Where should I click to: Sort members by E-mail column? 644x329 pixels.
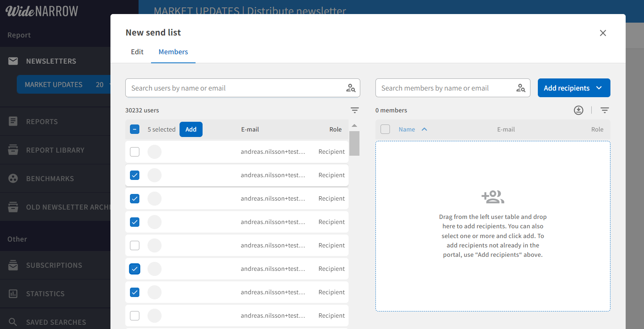point(506,130)
